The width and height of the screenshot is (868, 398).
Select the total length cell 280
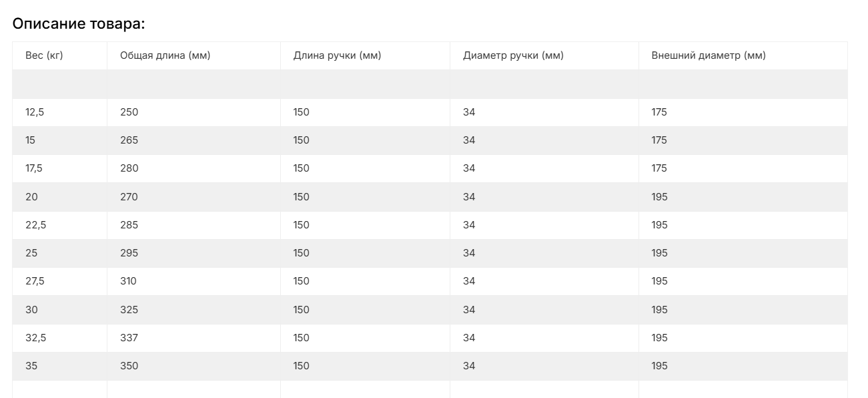[129, 168]
